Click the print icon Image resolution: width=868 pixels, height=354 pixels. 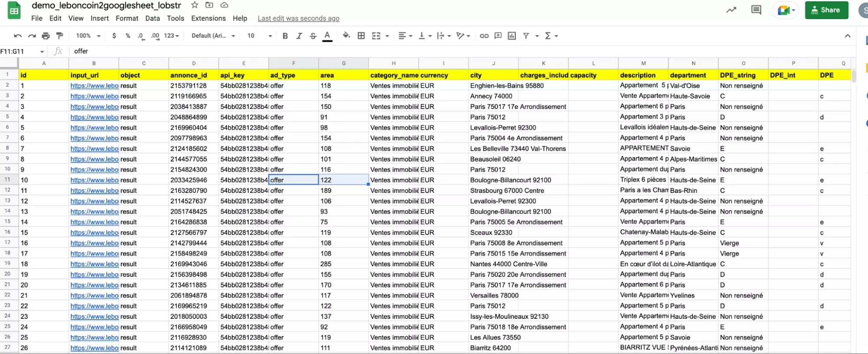[46, 36]
